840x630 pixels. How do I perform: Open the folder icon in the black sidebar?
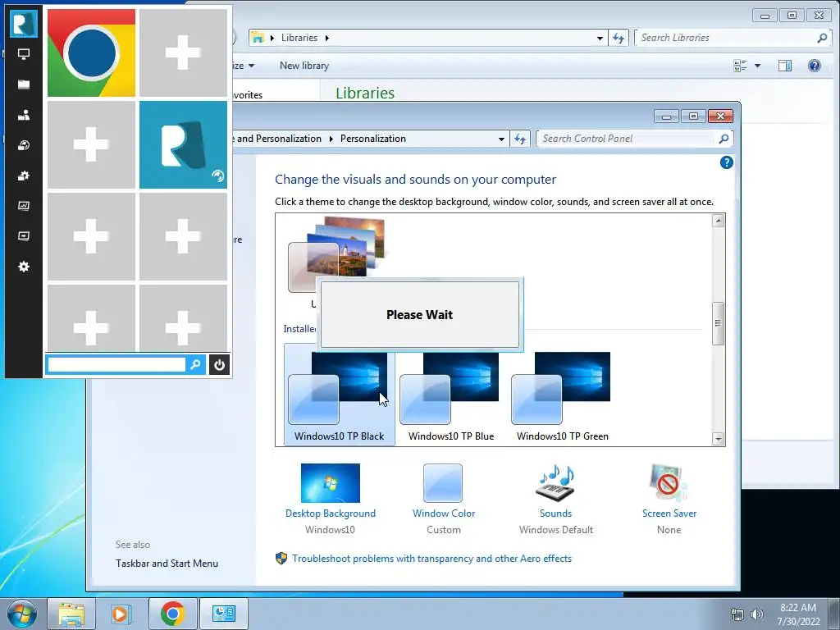tap(24, 84)
